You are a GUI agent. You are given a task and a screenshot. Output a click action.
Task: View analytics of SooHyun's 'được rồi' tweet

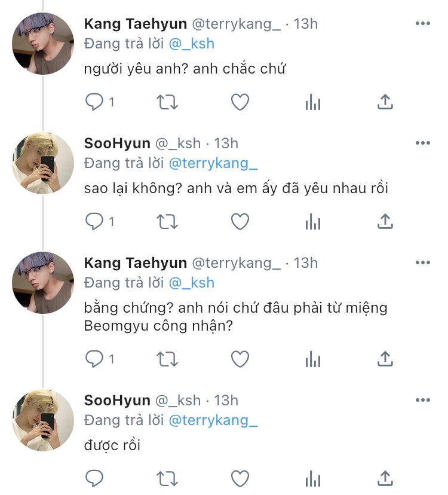click(x=313, y=479)
